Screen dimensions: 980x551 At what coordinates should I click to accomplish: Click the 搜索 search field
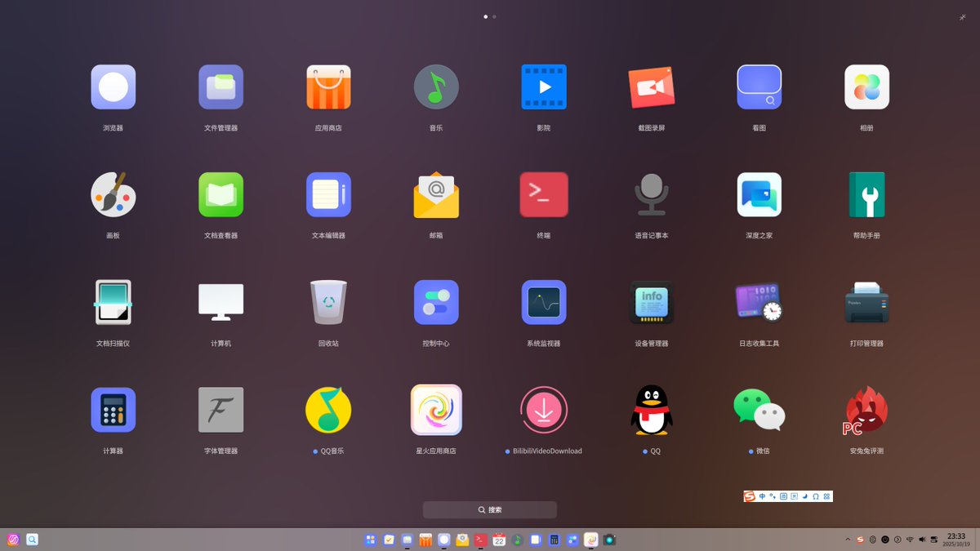(490, 509)
